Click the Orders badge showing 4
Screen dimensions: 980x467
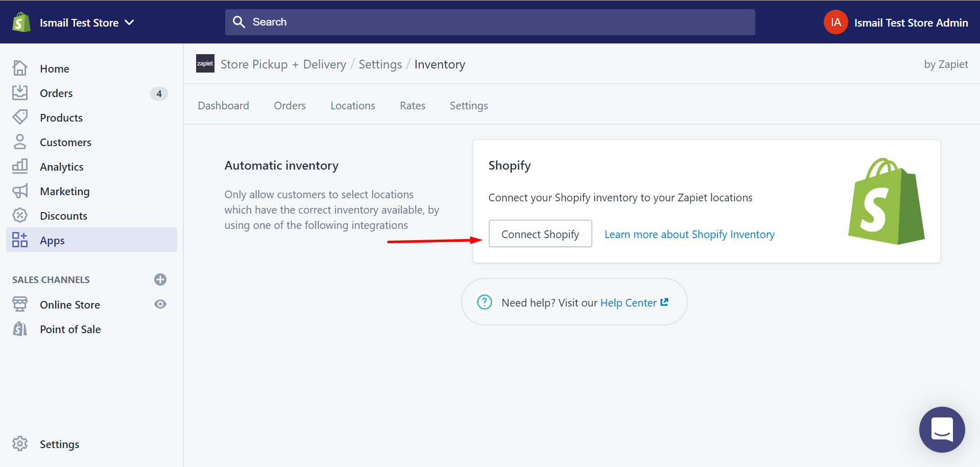[x=159, y=94]
